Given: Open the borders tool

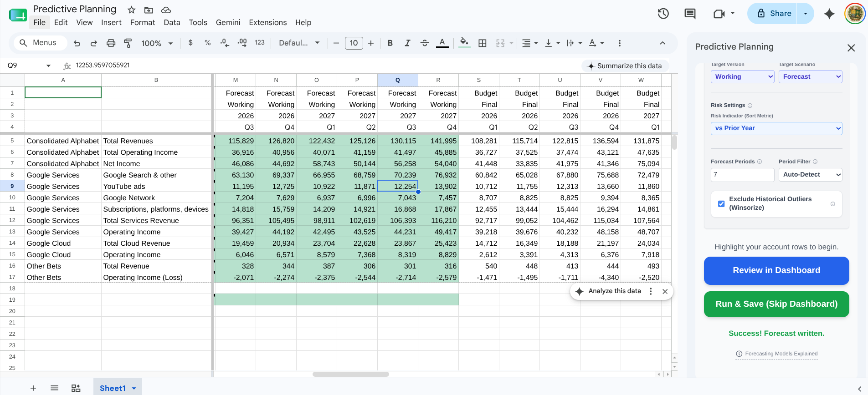Looking at the screenshot, I should point(483,43).
